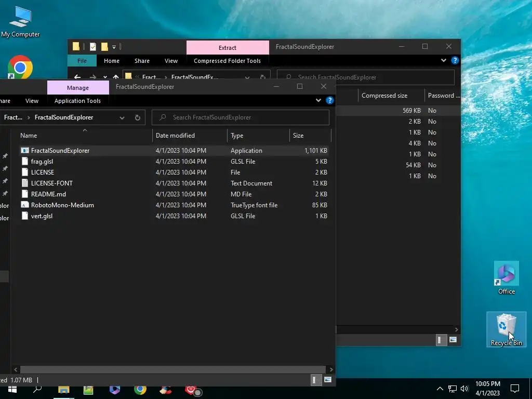The width and height of the screenshot is (532, 399).
Task: Open the Office desktop shortcut
Action: 506,278
